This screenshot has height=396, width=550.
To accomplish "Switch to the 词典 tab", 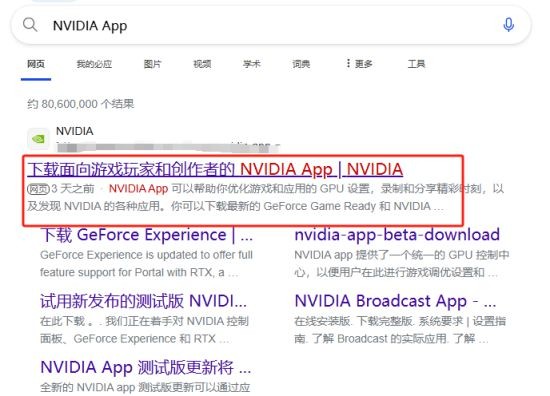I will (x=301, y=64).
